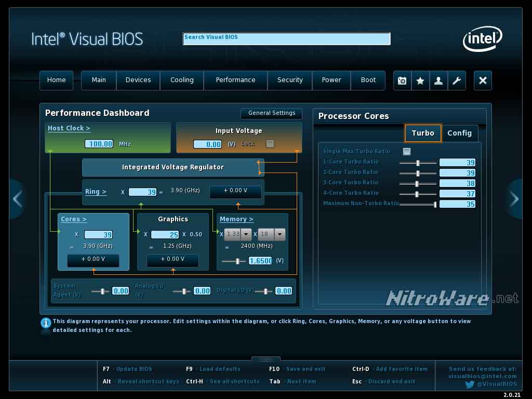This screenshot has height=399, width=532.
Task: Click the General Settings button
Action: (x=271, y=113)
